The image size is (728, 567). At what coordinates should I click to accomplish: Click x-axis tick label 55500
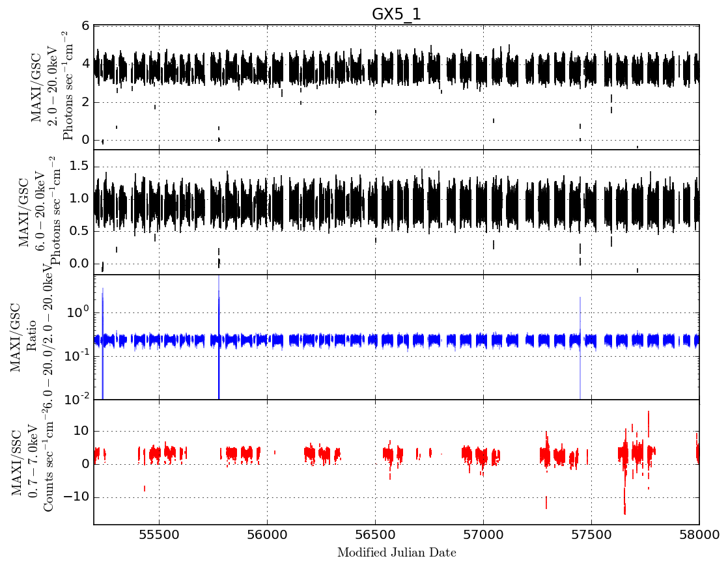tap(159, 535)
